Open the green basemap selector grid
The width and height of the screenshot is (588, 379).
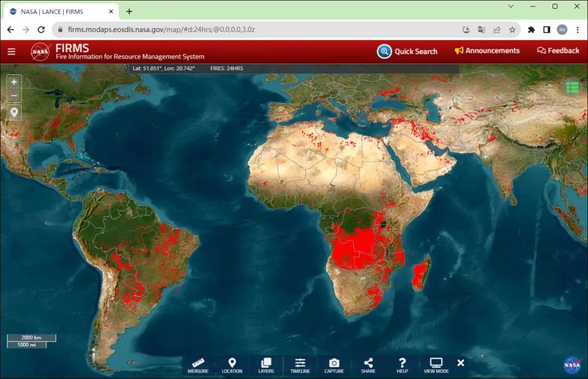click(x=572, y=87)
